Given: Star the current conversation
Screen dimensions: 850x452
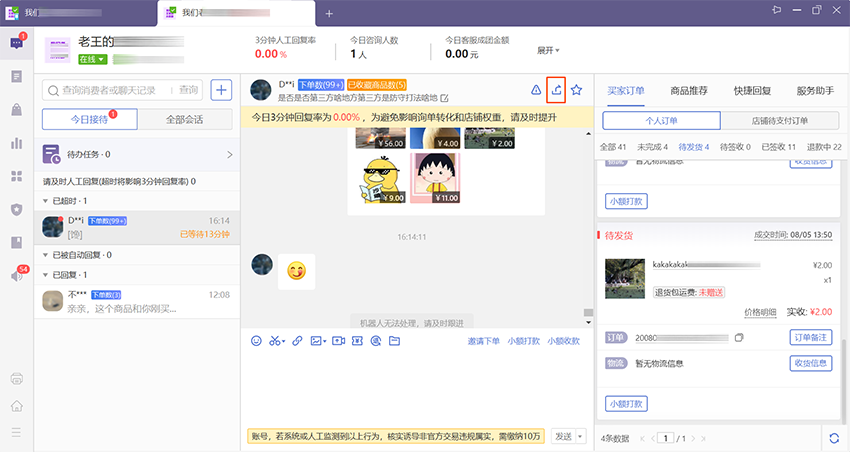Looking at the screenshot, I should (577, 90).
